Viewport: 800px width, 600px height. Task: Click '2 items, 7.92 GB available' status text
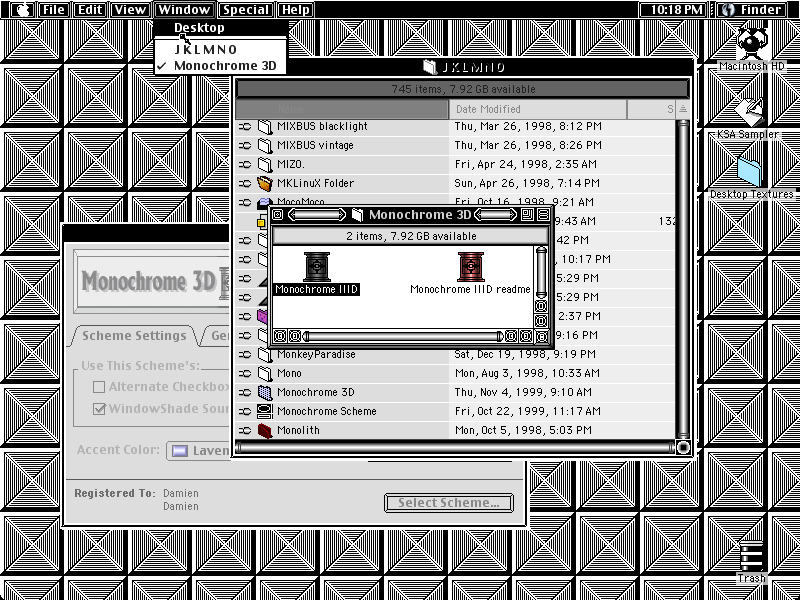pyautogui.click(x=411, y=236)
